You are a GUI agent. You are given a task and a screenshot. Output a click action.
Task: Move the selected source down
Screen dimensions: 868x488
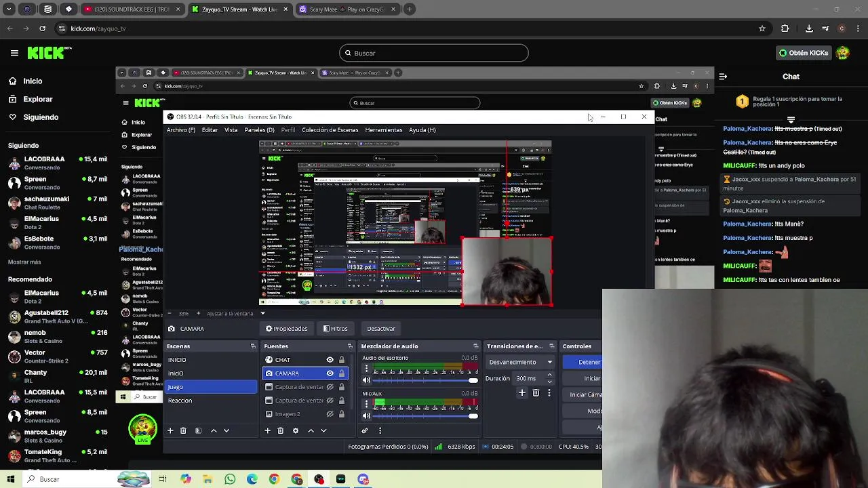click(323, 430)
